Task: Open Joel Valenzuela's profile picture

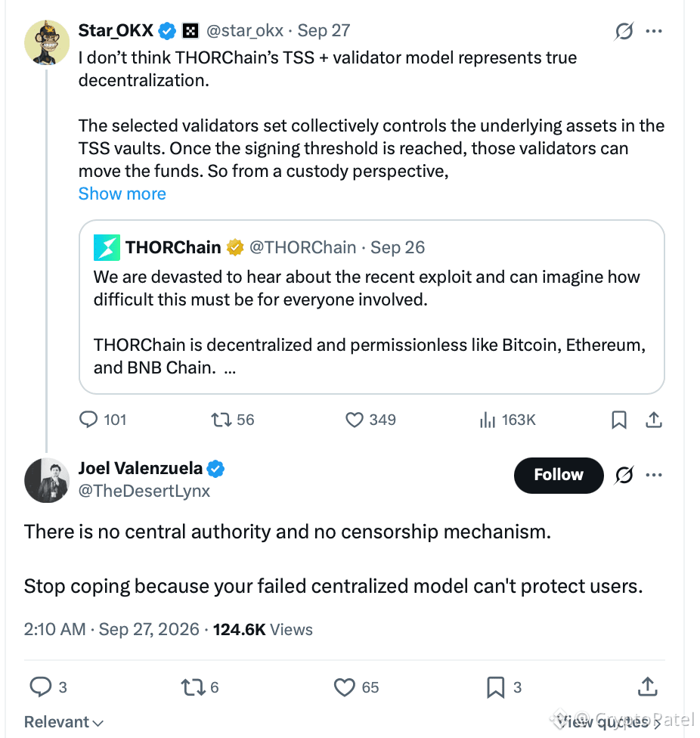Action: (x=47, y=480)
